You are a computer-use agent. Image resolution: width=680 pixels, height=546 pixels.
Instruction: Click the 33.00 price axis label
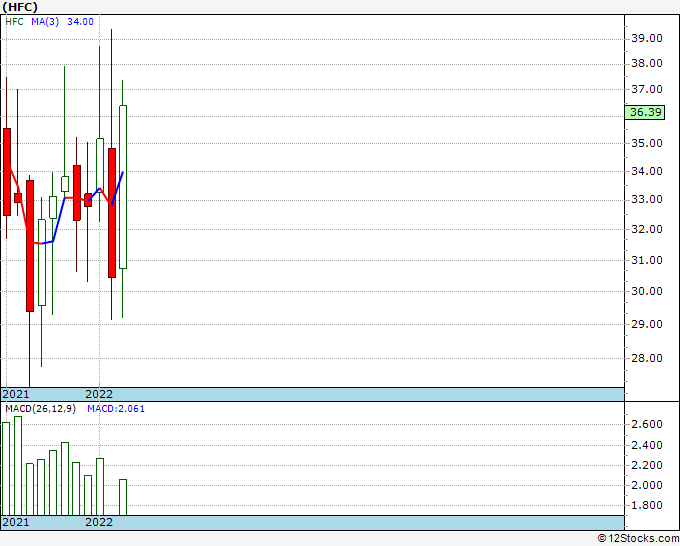pos(647,199)
